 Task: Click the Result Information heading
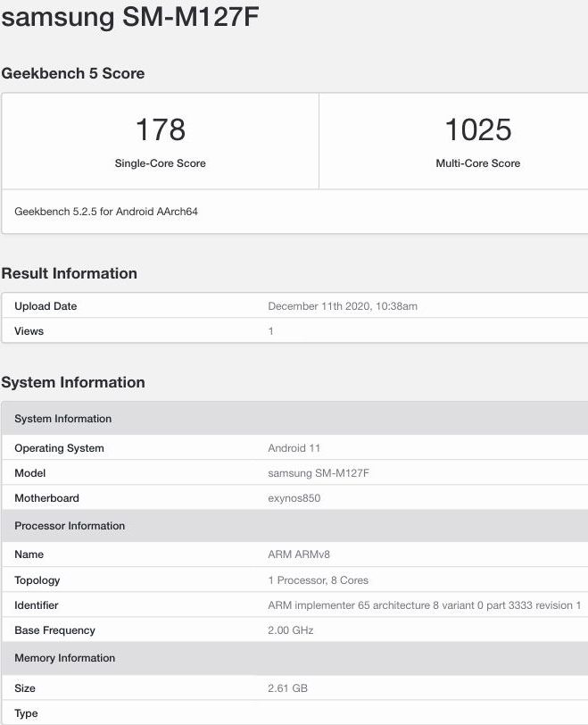[x=70, y=273]
